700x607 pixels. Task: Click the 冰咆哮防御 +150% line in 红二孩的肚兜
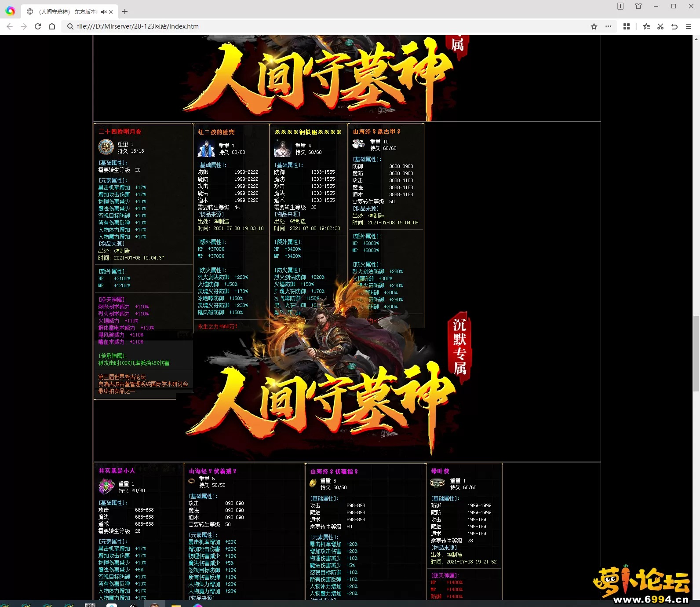tap(220, 298)
